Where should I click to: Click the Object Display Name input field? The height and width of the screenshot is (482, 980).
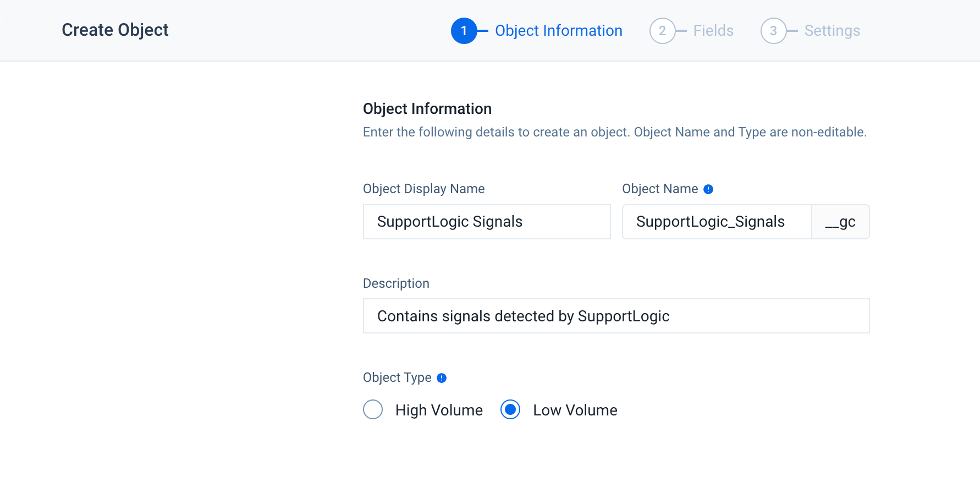(487, 222)
